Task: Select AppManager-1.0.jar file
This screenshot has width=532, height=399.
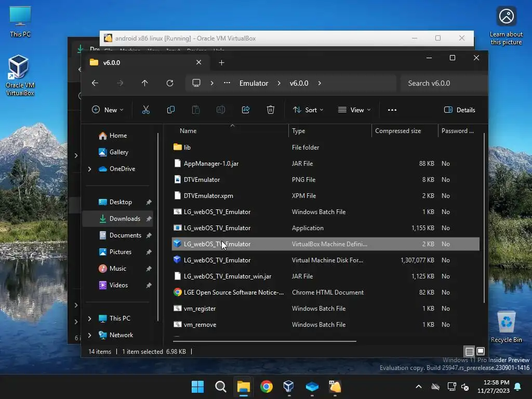Action: (326, 164)
